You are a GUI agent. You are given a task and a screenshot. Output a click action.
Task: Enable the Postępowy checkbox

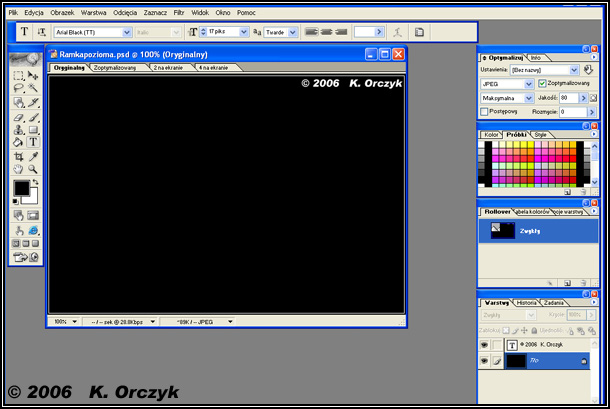(x=485, y=112)
